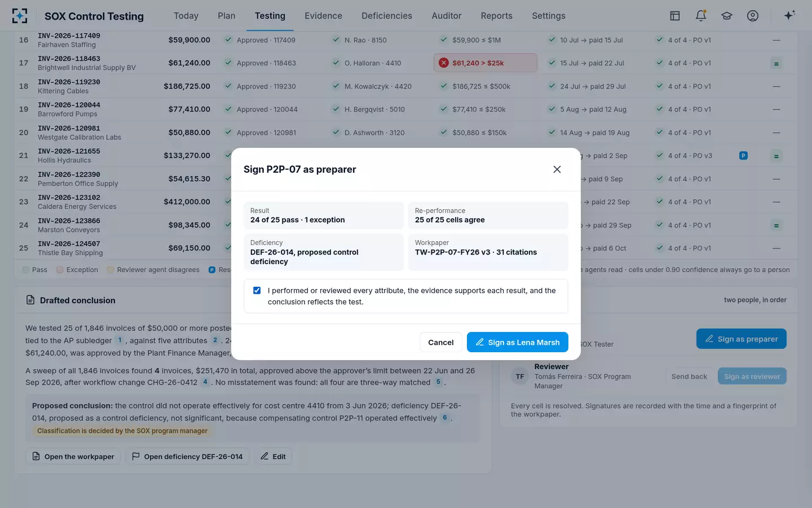Screen dimensions: 812x508
Task: Click the blue P badge in row 21
Action: [x=743, y=156]
